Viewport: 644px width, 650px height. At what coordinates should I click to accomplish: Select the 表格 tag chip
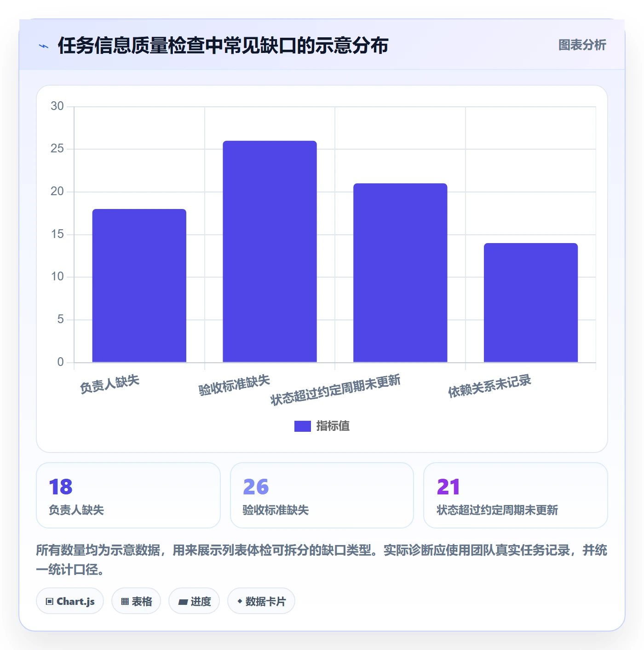coord(136,601)
